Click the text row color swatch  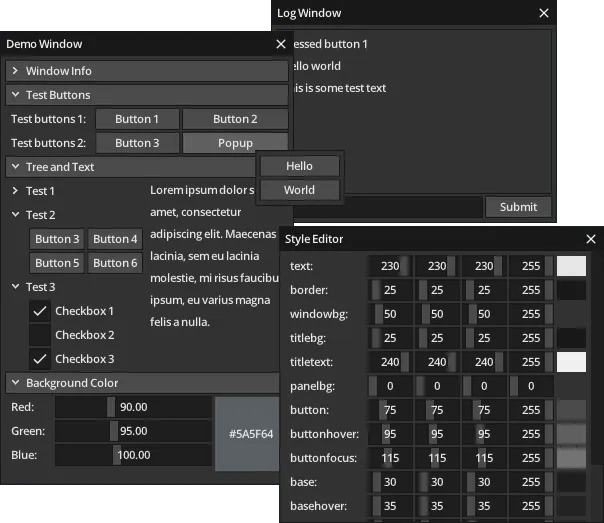[571, 266]
